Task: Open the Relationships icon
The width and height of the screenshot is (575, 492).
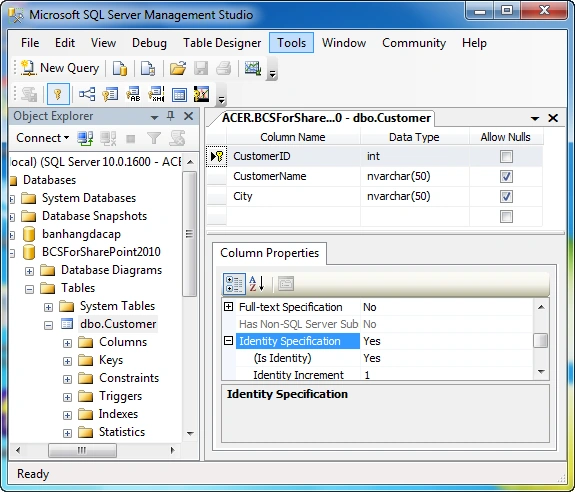Action: tap(87, 94)
